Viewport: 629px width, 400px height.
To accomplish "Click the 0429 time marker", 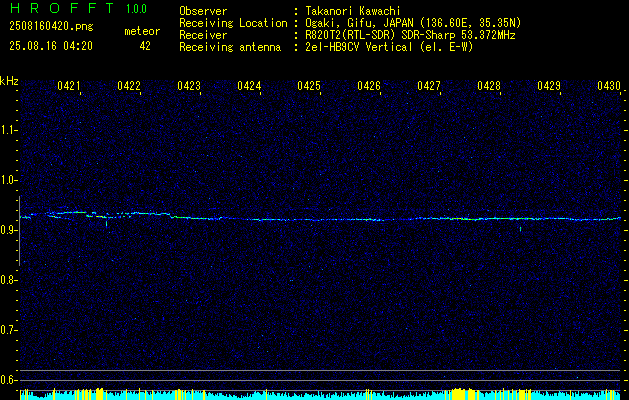I will (549, 85).
